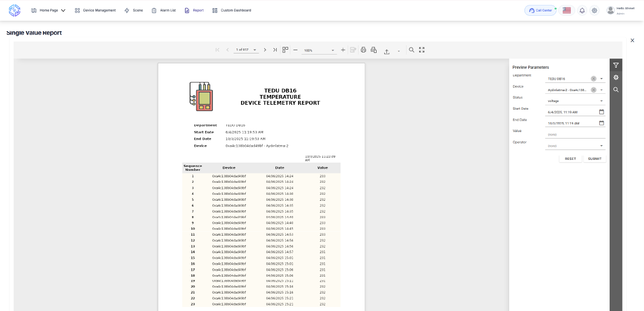The width and height of the screenshot is (644, 311).
Task: Clear the TEDU DB16 department selection
Action: [x=593, y=79]
